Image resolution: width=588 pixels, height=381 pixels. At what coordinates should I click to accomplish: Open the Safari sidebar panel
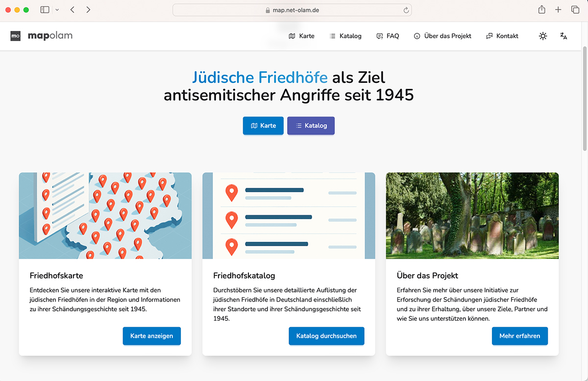[45, 10]
